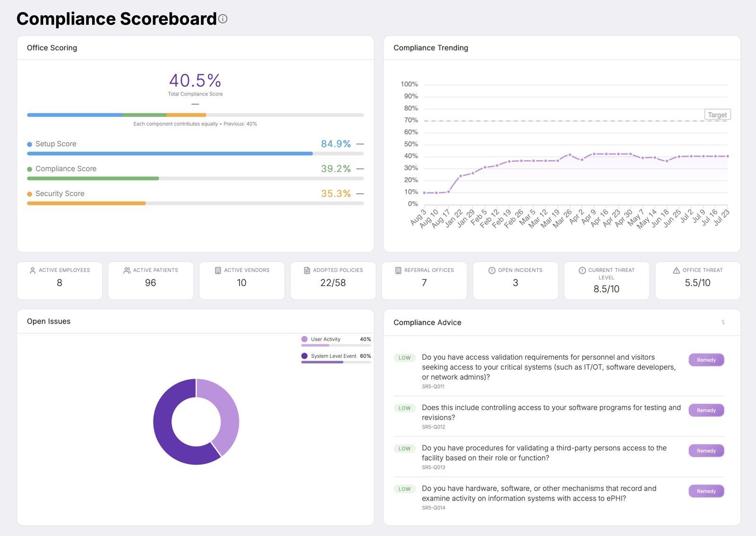
Task: Click the System Level Event 60% legend bar
Action: 336,363
